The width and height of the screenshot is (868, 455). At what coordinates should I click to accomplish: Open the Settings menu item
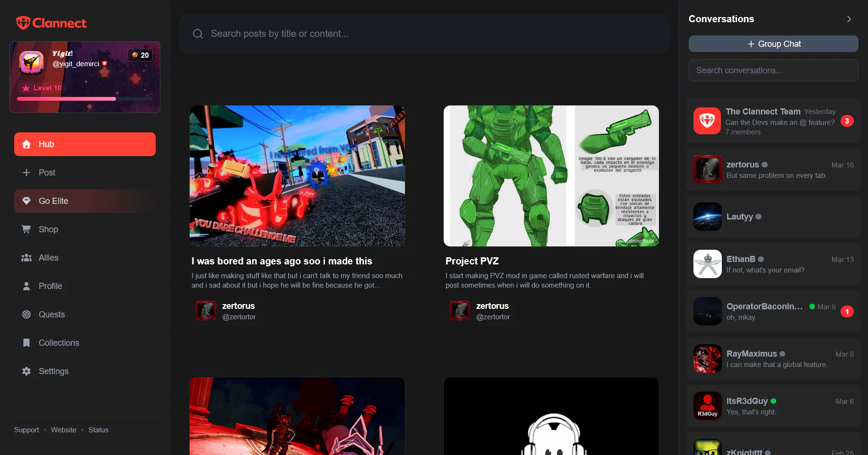[x=85, y=371]
